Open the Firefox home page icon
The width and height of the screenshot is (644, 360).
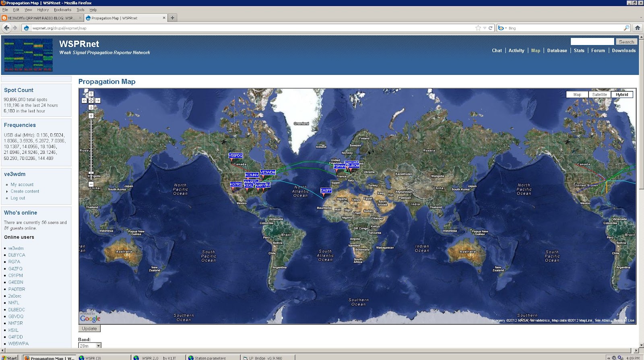tap(637, 28)
